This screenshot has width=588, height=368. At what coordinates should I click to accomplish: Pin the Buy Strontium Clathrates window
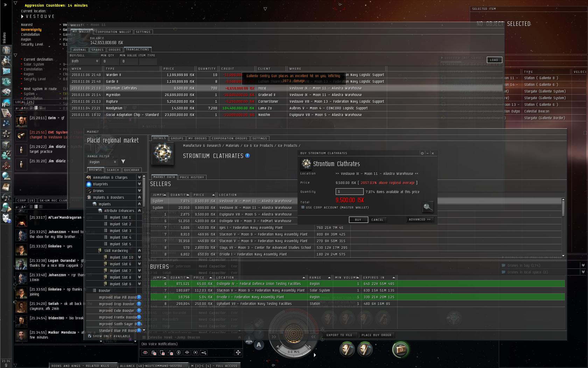click(422, 153)
